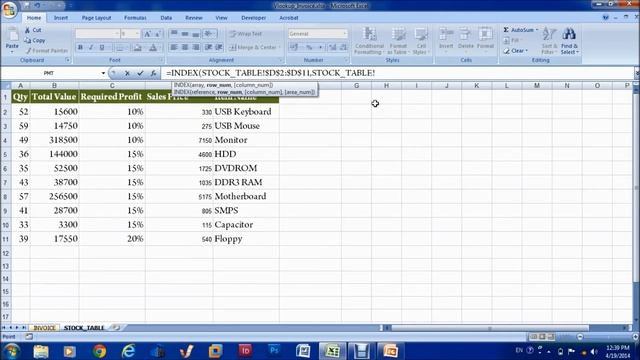Switch to the Page Layout ribbon tab

pyautogui.click(x=96, y=18)
